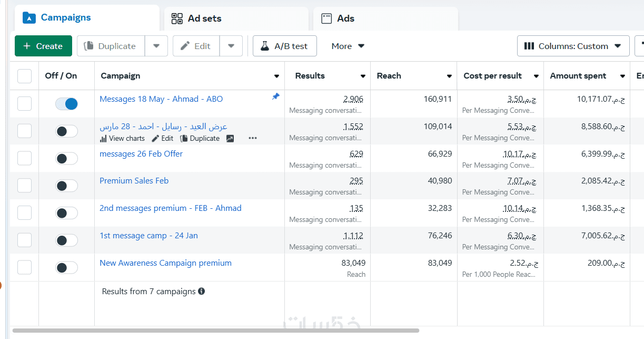The width and height of the screenshot is (644, 339).
Task: Open View charts for the hovered campaign
Action: pyautogui.click(x=122, y=139)
